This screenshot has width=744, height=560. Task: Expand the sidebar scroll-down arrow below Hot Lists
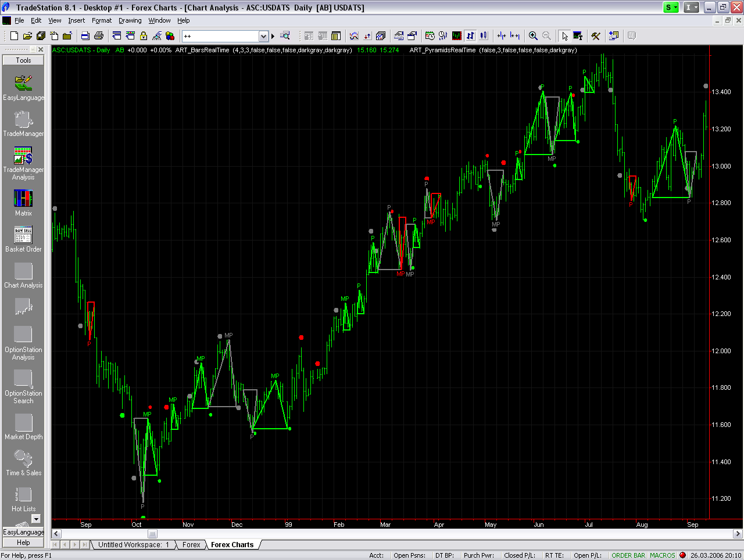coord(36,519)
